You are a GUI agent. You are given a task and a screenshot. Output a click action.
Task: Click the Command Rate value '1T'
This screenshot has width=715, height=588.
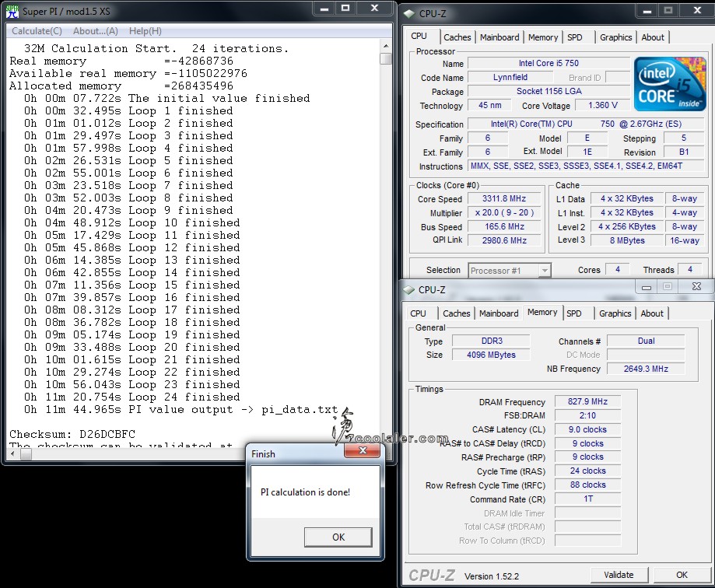(x=587, y=499)
